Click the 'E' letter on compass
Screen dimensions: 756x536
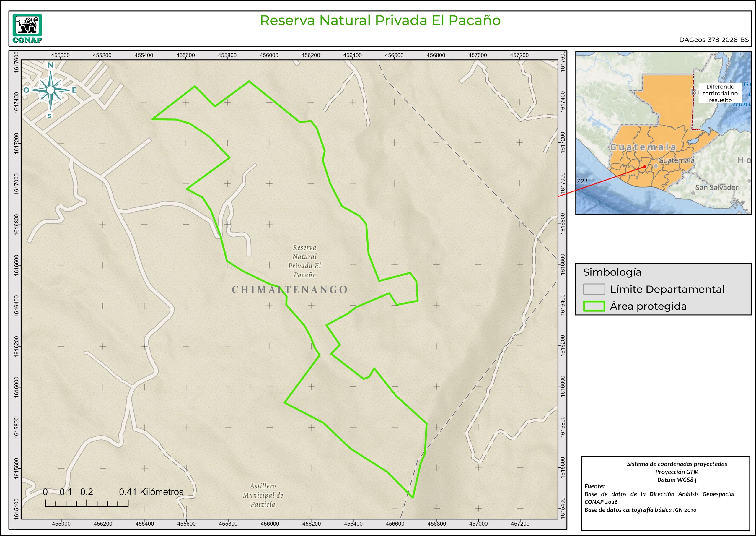pos(74,90)
